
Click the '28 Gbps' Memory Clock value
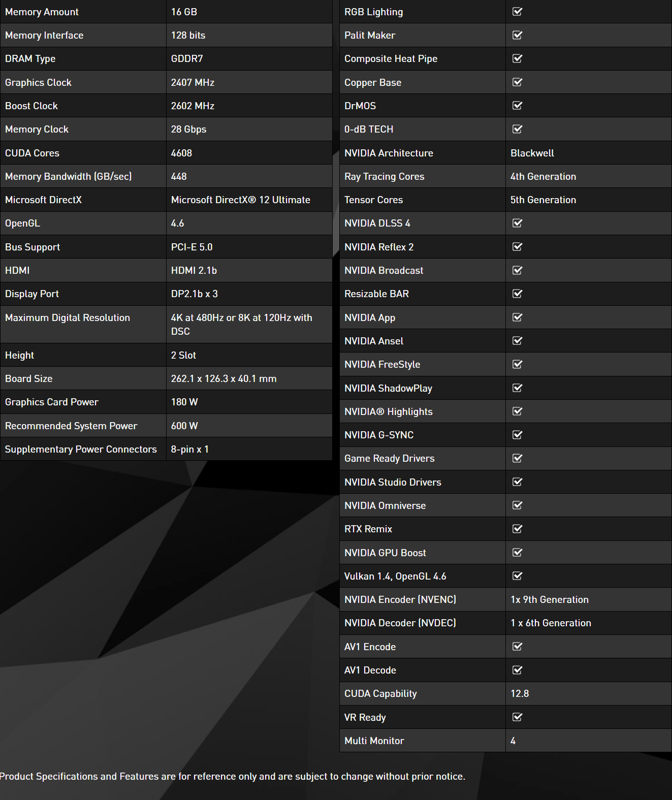point(188,129)
